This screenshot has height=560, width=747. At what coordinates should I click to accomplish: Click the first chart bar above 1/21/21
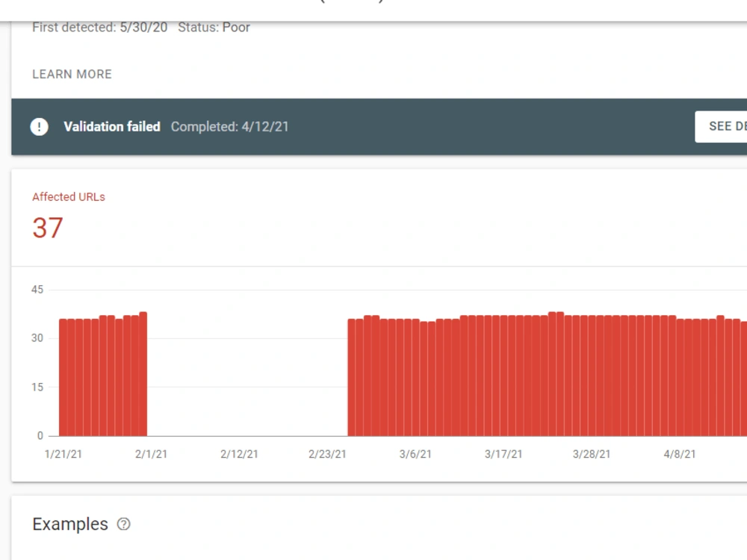tap(63, 377)
